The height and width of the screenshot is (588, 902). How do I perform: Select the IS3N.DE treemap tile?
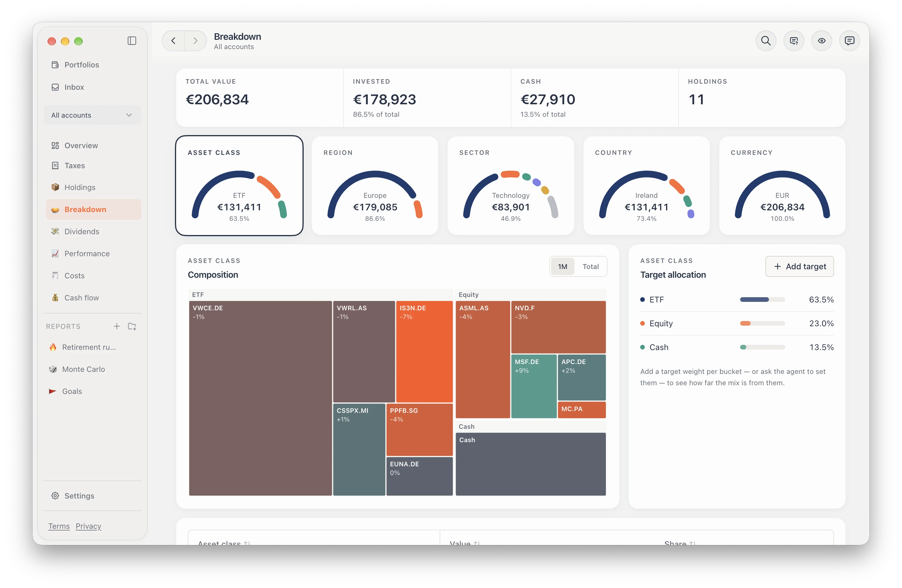click(425, 352)
